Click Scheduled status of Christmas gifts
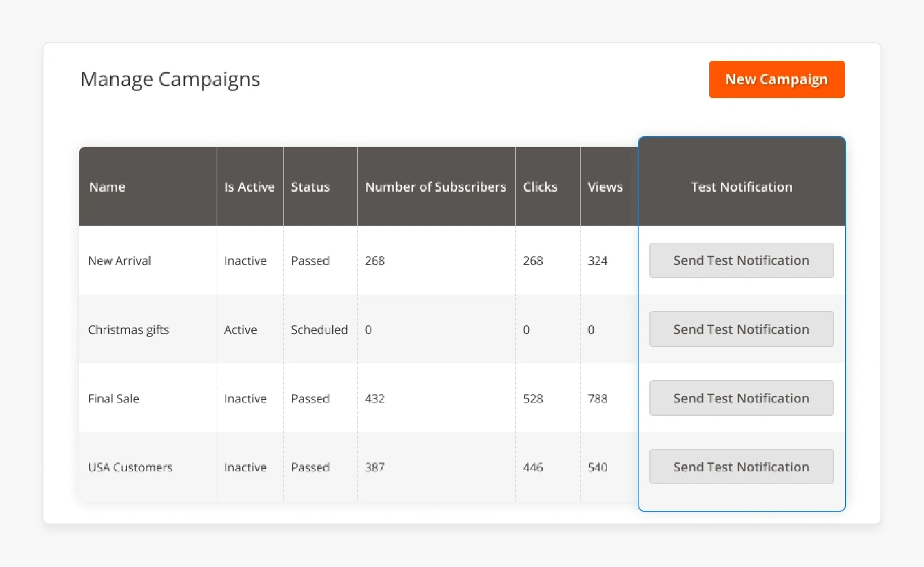The width and height of the screenshot is (924, 567). tap(319, 330)
